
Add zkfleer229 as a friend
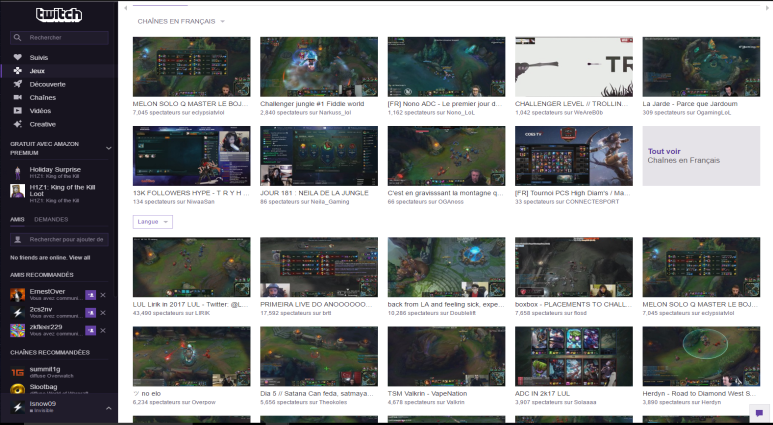pyautogui.click(x=90, y=330)
